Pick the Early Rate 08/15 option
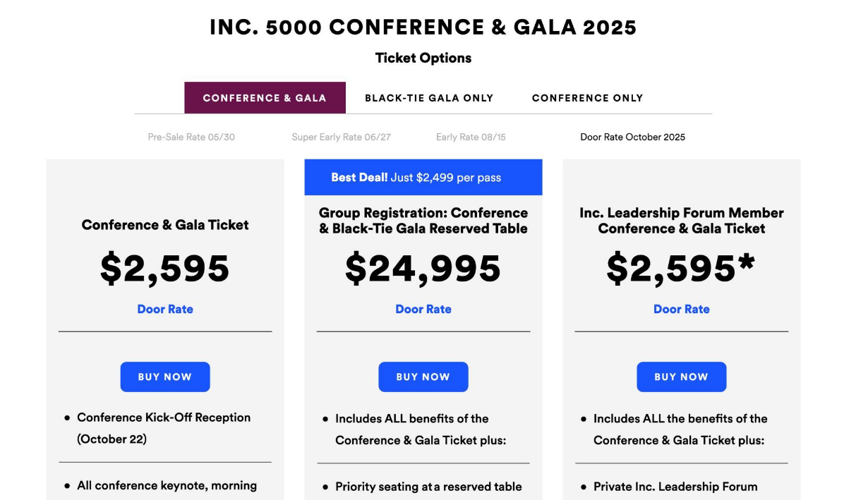The height and width of the screenshot is (500, 868). pyautogui.click(x=471, y=137)
